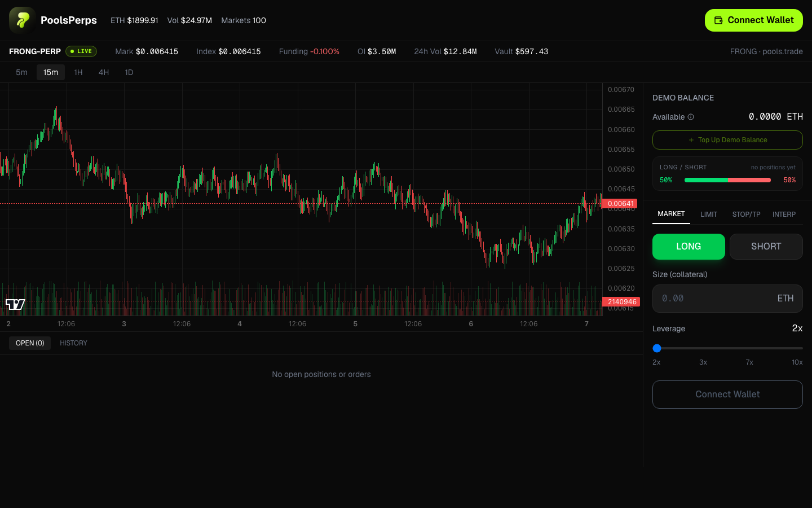Click the plus icon in Top Up button
The image size is (812, 508).
pos(691,140)
